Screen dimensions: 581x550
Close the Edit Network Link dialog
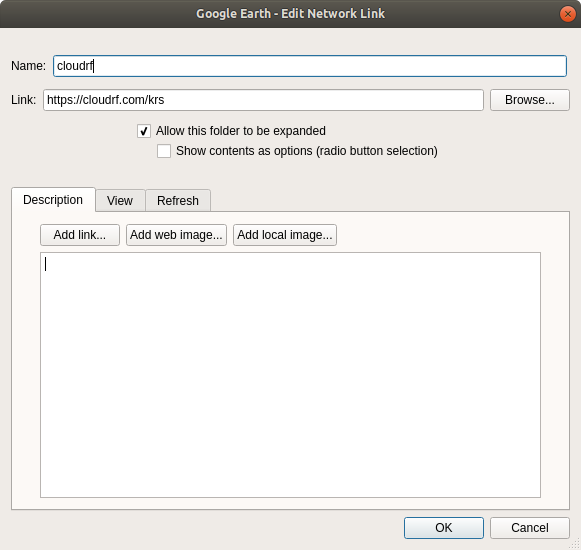click(567, 14)
